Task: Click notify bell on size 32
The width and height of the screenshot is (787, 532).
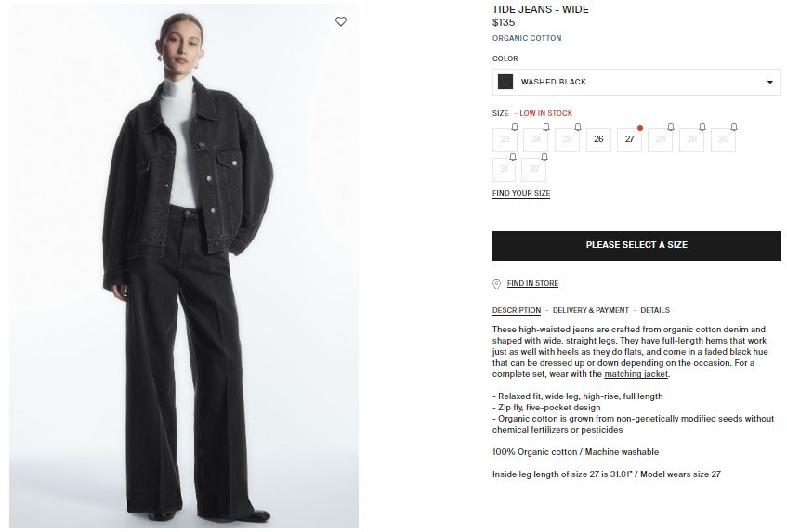Action: (x=544, y=157)
